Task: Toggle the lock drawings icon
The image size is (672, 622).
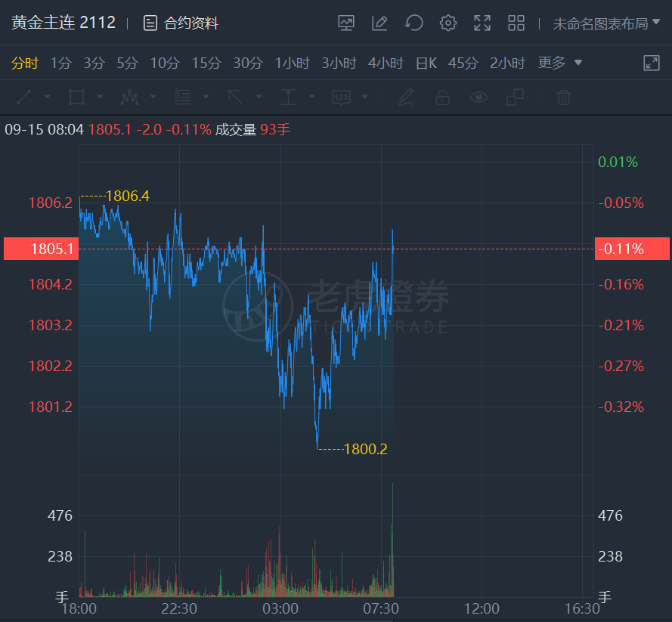Action: click(x=442, y=97)
